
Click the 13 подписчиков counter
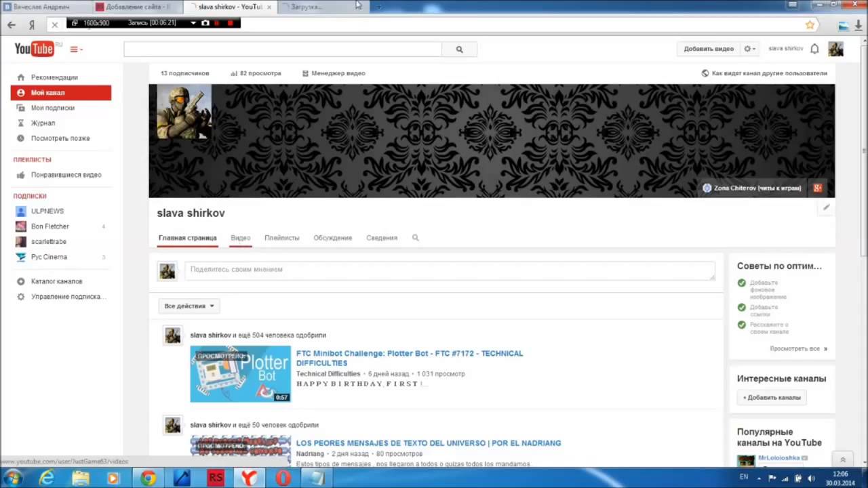(184, 73)
